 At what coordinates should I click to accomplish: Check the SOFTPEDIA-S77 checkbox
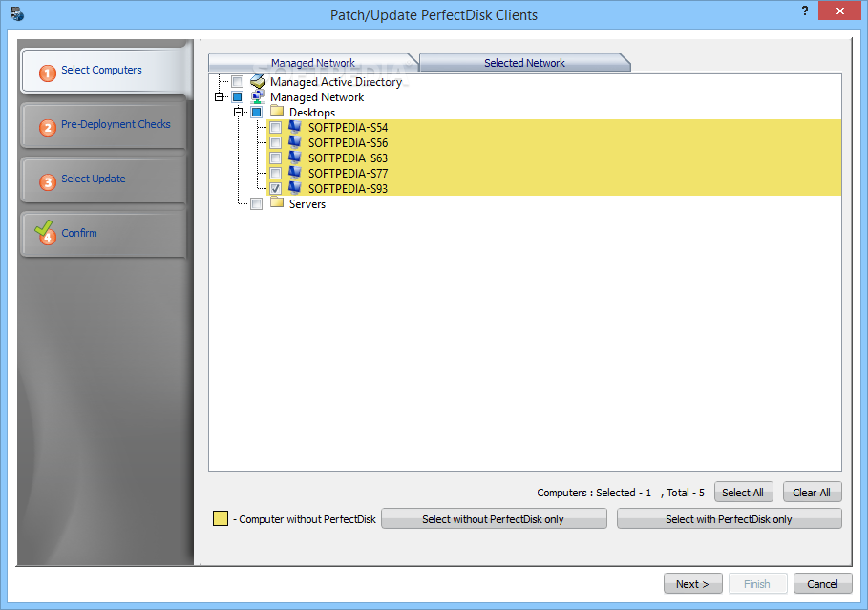276,173
